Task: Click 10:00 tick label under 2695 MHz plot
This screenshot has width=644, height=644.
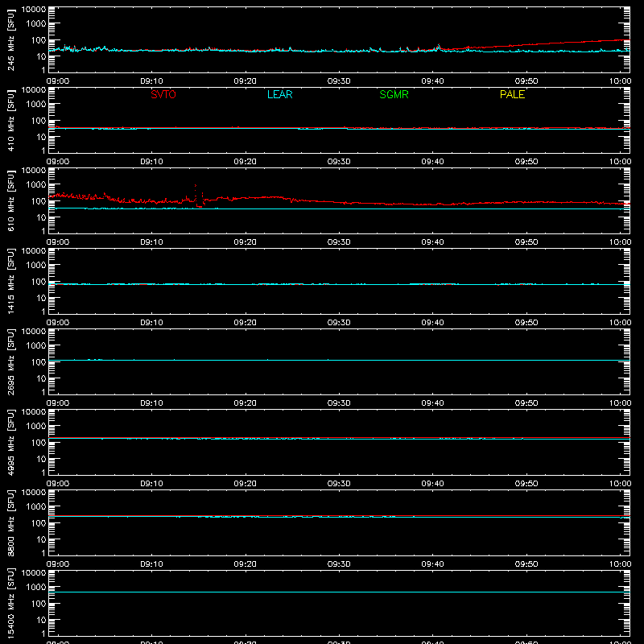Action: click(620, 403)
